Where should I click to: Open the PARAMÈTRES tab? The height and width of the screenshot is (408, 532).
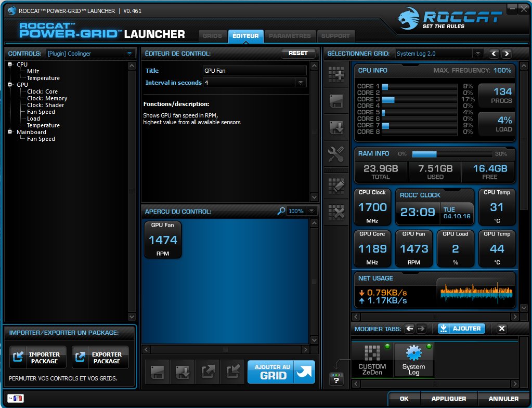290,36
